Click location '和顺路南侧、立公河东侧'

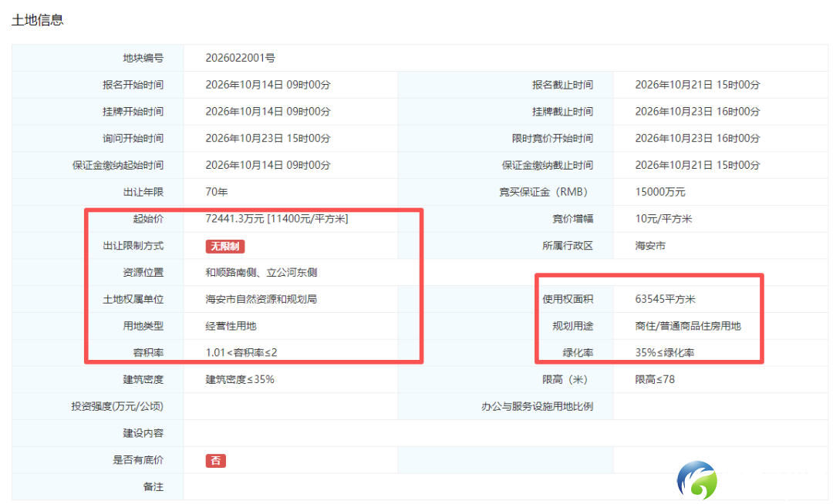click(x=261, y=273)
